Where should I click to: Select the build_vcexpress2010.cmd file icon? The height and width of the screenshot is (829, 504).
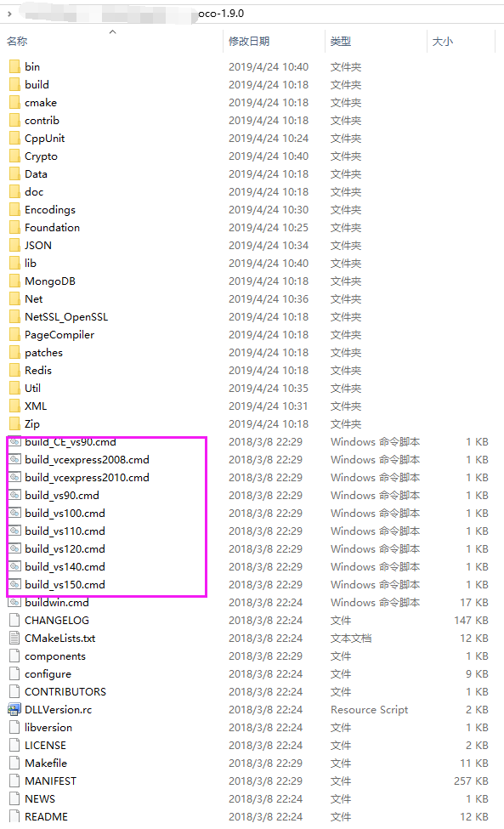click(x=14, y=477)
